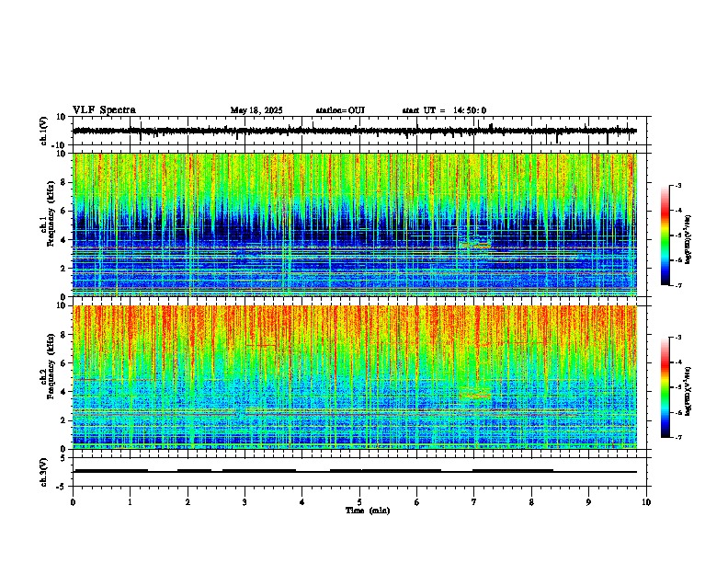Click time axis tick label "5" below the plots
The image size is (728, 563).
(359, 502)
